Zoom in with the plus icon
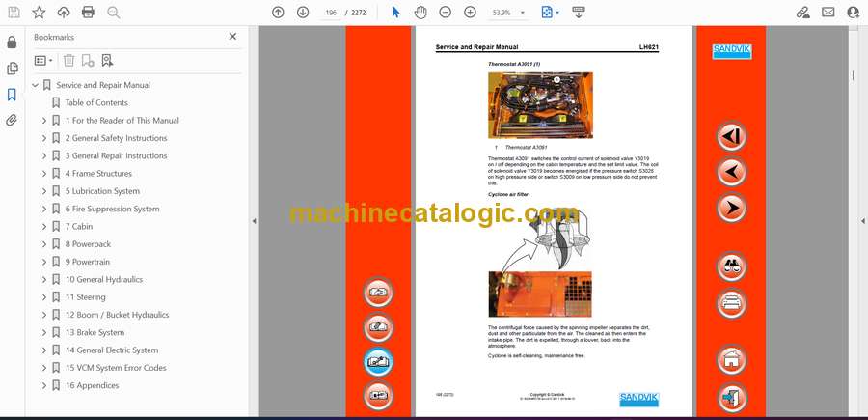The width and height of the screenshot is (868, 420). tap(470, 13)
